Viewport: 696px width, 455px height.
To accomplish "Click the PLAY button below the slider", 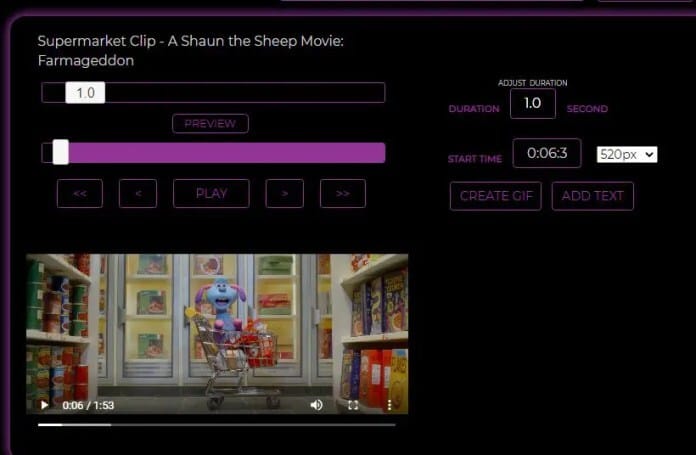I will pos(211,194).
